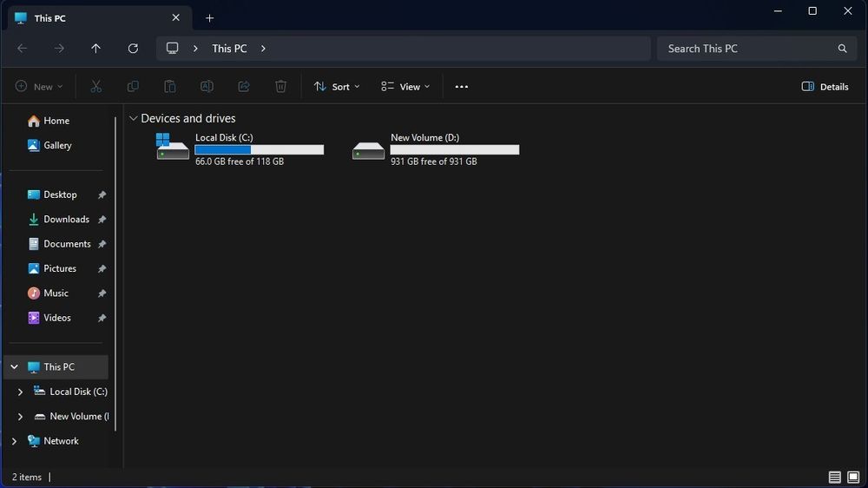Unpin Documents using its pin icon
Screen dimensions: 868x488
(x=102, y=244)
